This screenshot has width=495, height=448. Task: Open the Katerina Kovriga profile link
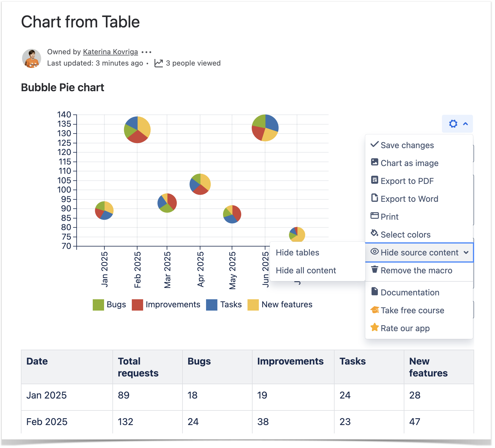click(x=110, y=52)
